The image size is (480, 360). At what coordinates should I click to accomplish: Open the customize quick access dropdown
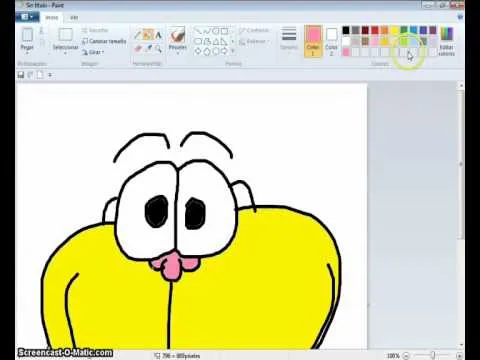50,75
